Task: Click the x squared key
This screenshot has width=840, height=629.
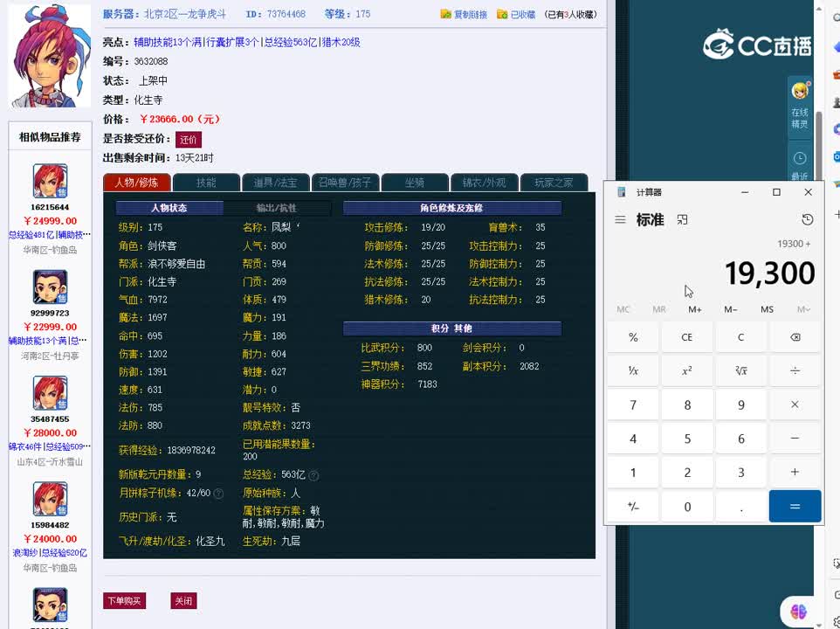Action: [687, 370]
